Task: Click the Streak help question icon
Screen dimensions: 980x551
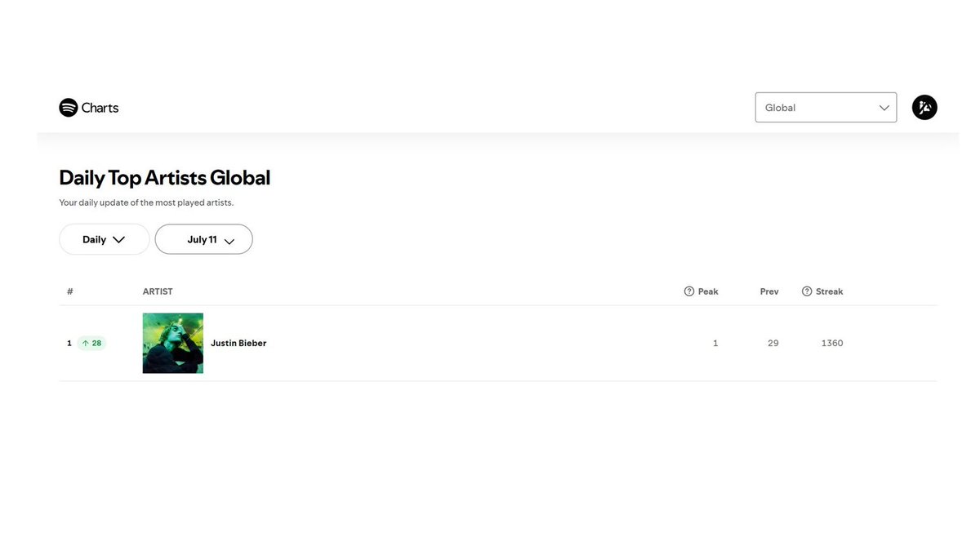Action: tap(807, 291)
